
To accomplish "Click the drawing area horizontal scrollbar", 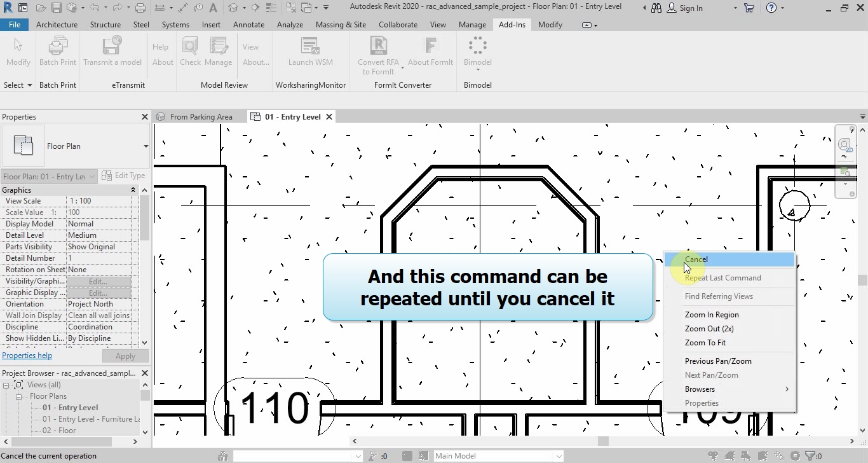I will (x=604, y=441).
